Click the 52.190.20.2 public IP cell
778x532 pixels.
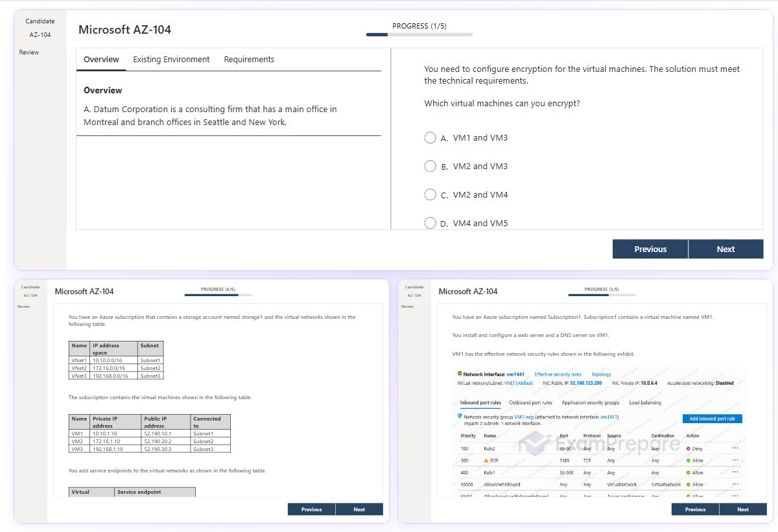pos(166,441)
